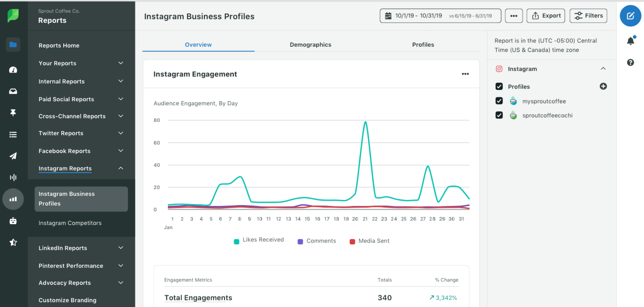Open the folder icon in left rail

13,45
